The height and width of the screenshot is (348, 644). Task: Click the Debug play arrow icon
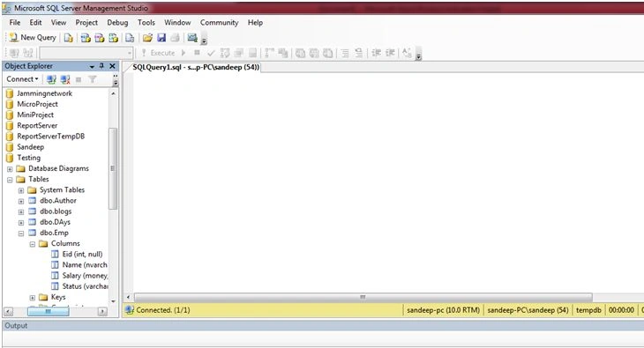[x=183, y=53]
